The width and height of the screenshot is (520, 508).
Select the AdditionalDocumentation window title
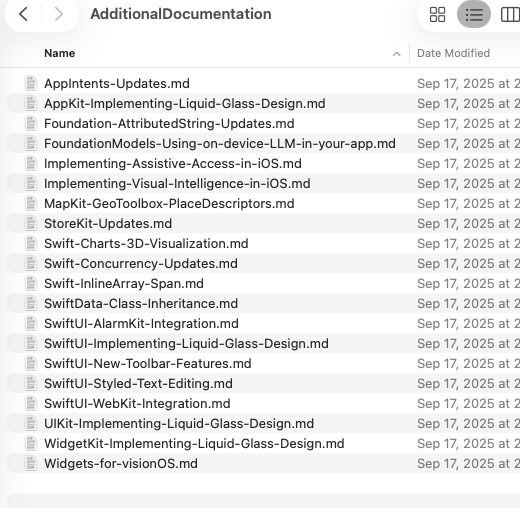181,14
